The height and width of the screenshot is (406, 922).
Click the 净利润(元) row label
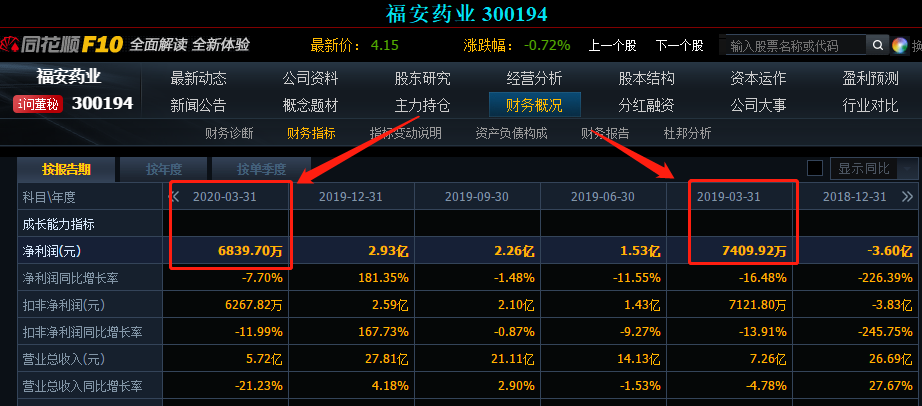tap(52, 251)
